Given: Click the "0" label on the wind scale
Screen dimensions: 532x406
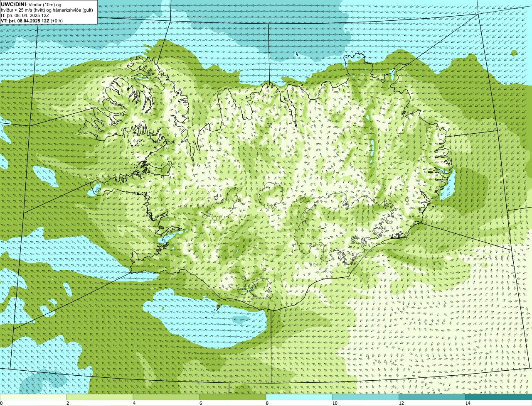Looking at the screenshot, I should point(1,403).
